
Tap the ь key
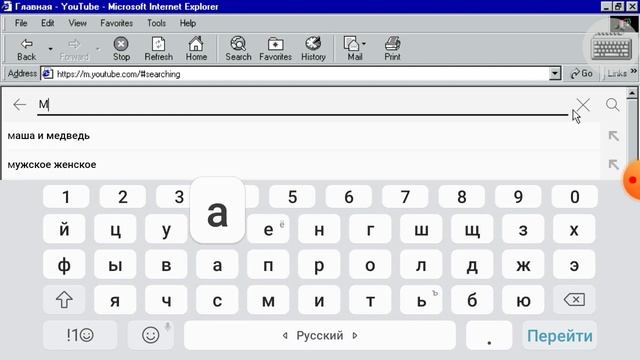[421, 300]
